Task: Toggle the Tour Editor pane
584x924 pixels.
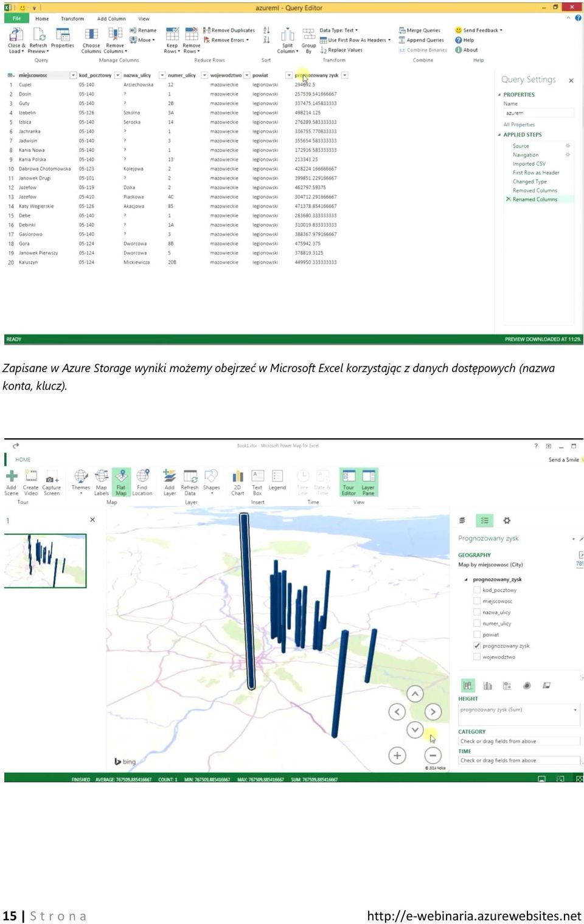Action: pyautogui.click(x=349, y=483)
